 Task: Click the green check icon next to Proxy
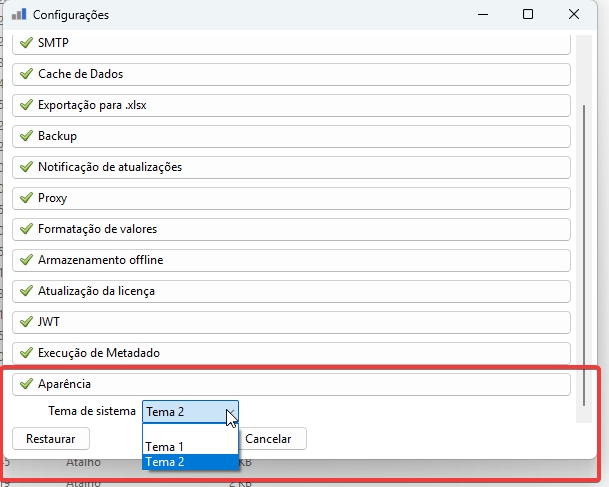(26, 198)
